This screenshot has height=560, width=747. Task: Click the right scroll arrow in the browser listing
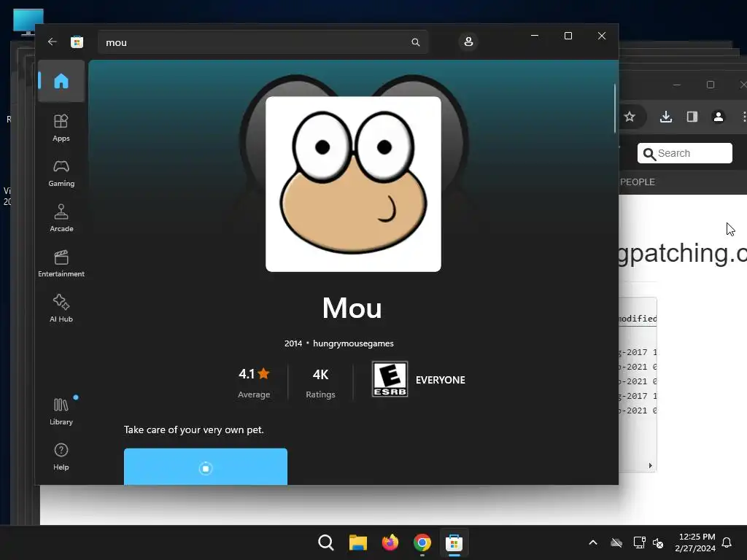[x=650, y=466]
